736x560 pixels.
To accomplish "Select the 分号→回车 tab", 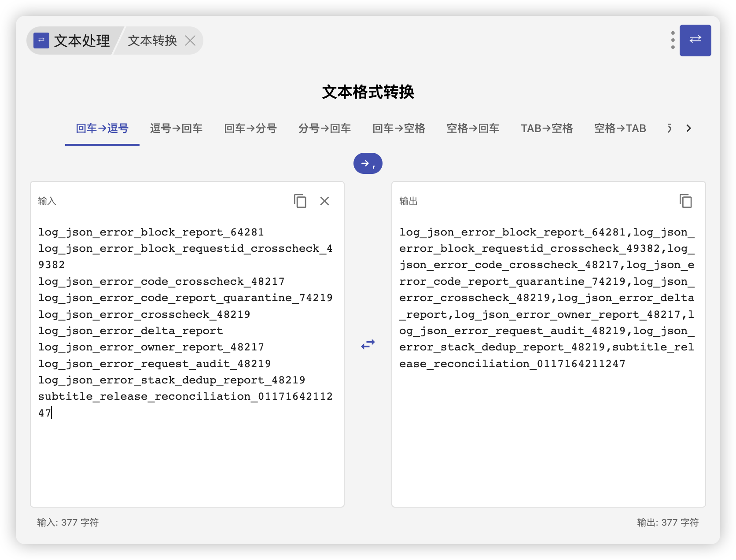I will 324,129.
